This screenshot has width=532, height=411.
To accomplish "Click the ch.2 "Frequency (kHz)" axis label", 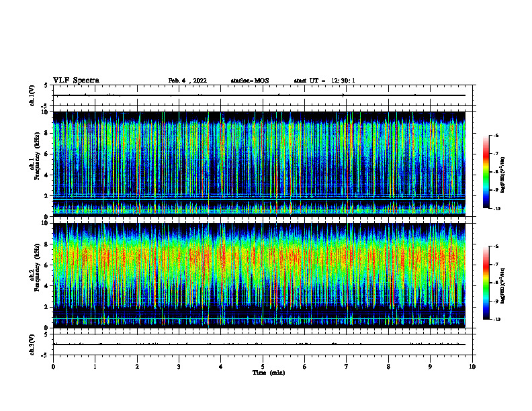I will (37, 267).
